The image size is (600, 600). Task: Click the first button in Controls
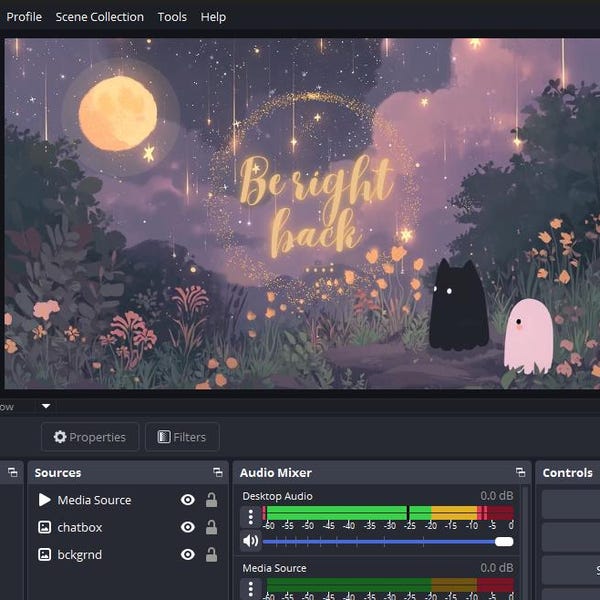point(571,504)
